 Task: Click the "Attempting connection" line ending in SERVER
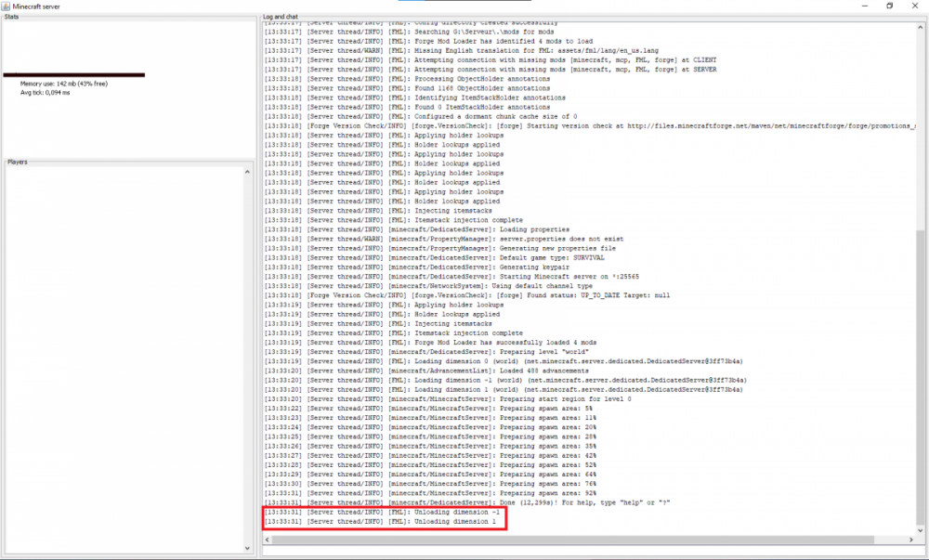click(x=491, y=70)
